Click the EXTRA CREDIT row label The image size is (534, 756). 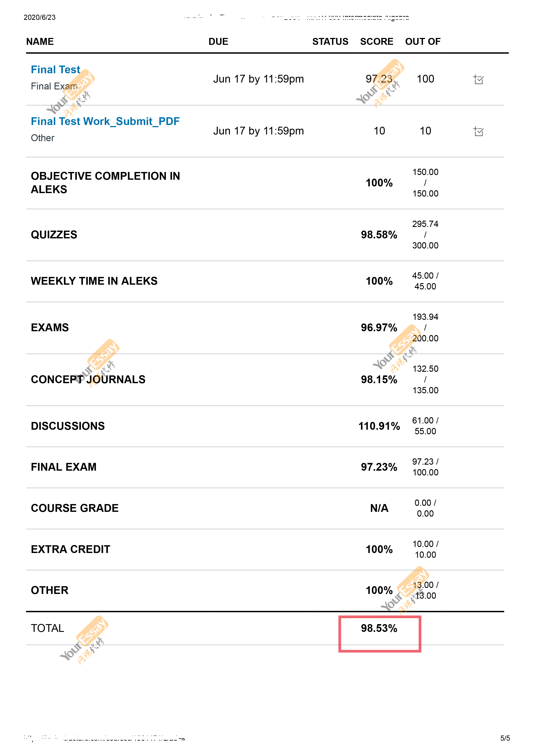70,549
